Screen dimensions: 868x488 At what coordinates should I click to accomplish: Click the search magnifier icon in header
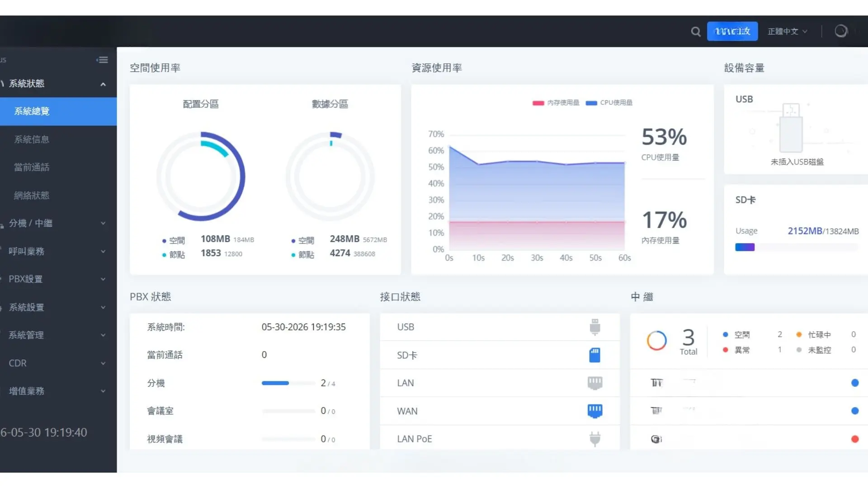click(696, 32)
